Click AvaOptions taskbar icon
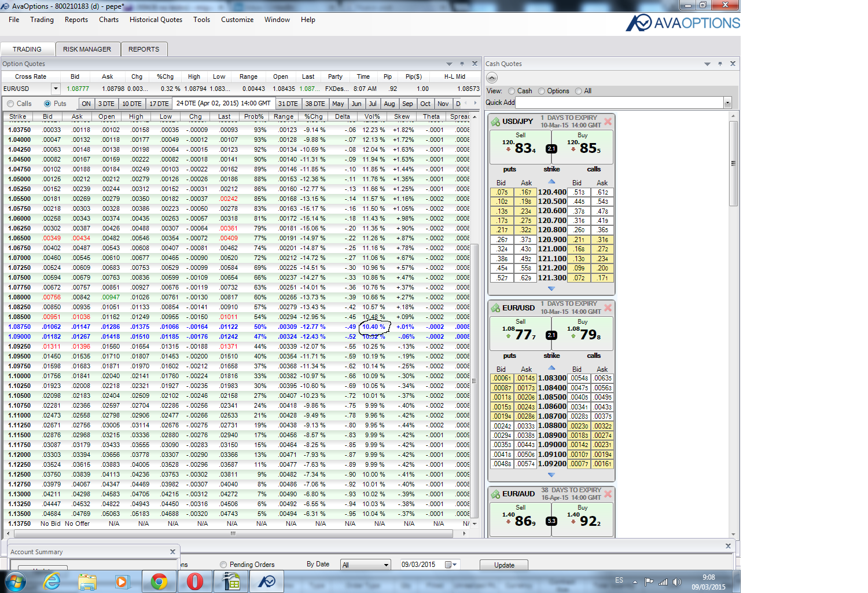 (267, 581)
